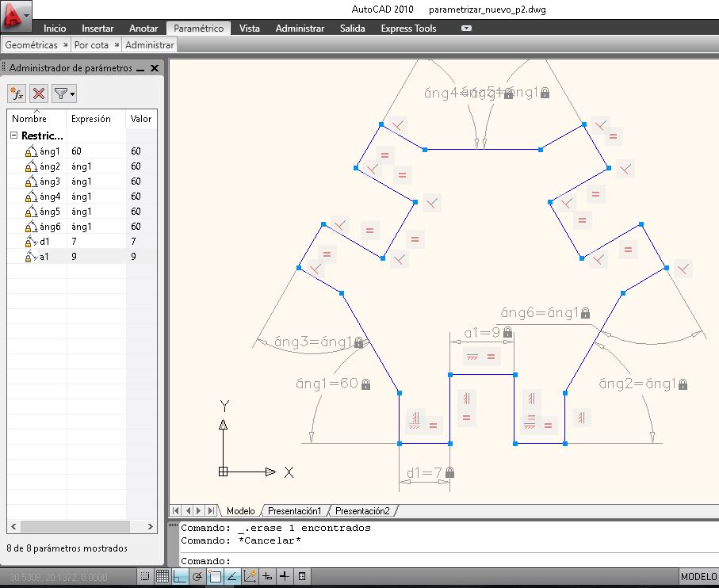
Task: Click the áng2=áng1 angular constraint label
Action: tap(643, 384)
